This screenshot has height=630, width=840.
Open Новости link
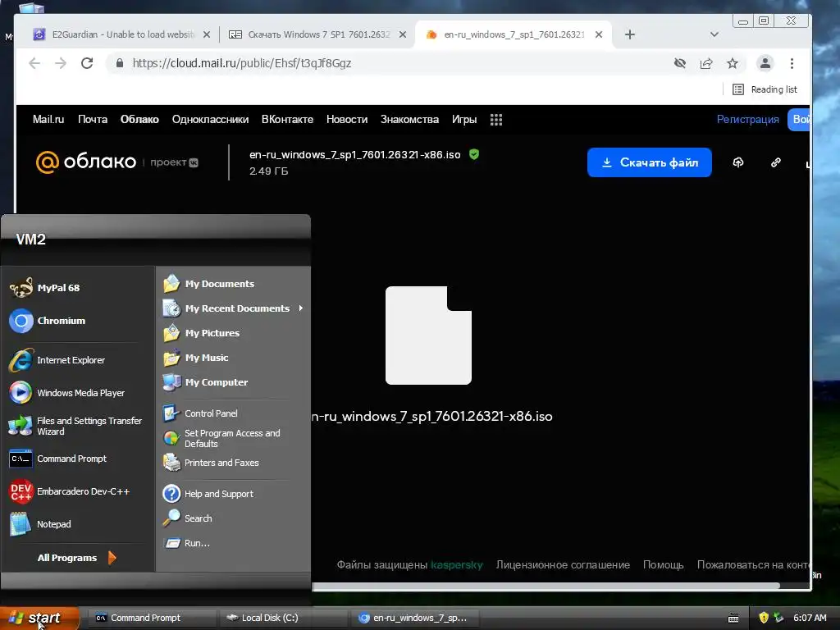tap(347, 120)
